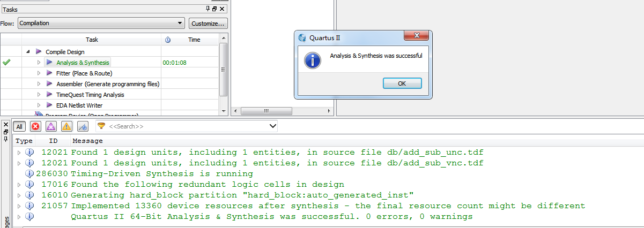Select the TimeQuest Timing Analysis task
The height and width of the screenshot is (228, 644).
click(90, 95)
